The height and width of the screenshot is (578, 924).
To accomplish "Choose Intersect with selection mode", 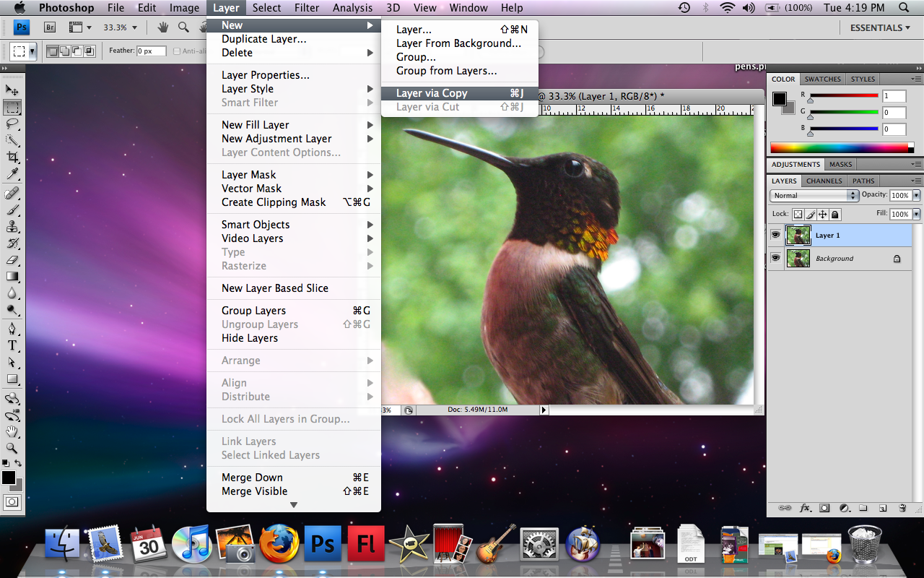I will click(90, 51).
